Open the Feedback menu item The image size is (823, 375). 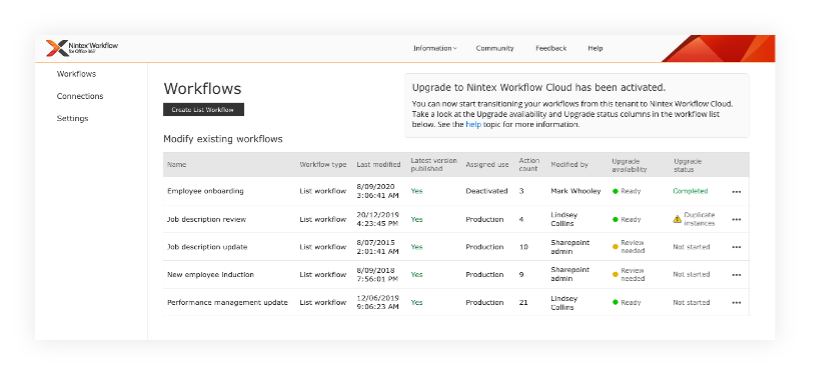tap(551, 48)
